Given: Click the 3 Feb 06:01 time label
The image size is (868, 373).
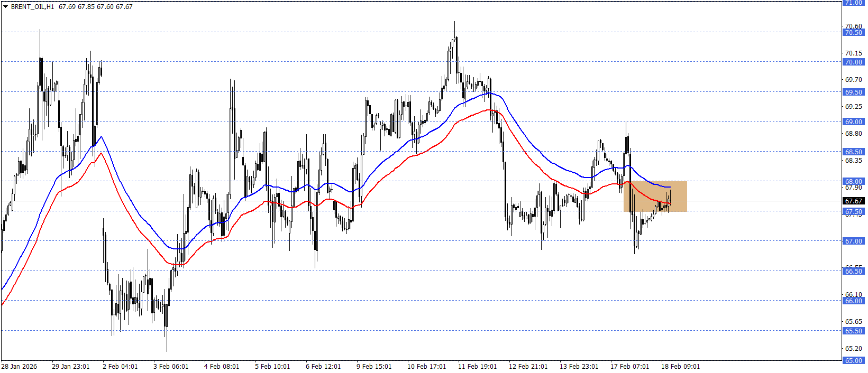Looking at the screenshot, I should tap(171, 367).
